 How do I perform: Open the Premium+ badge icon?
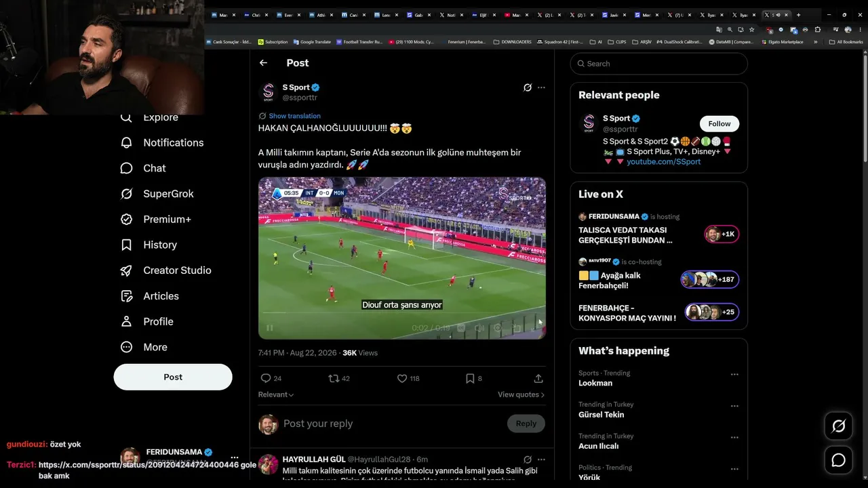click(126, 219)
